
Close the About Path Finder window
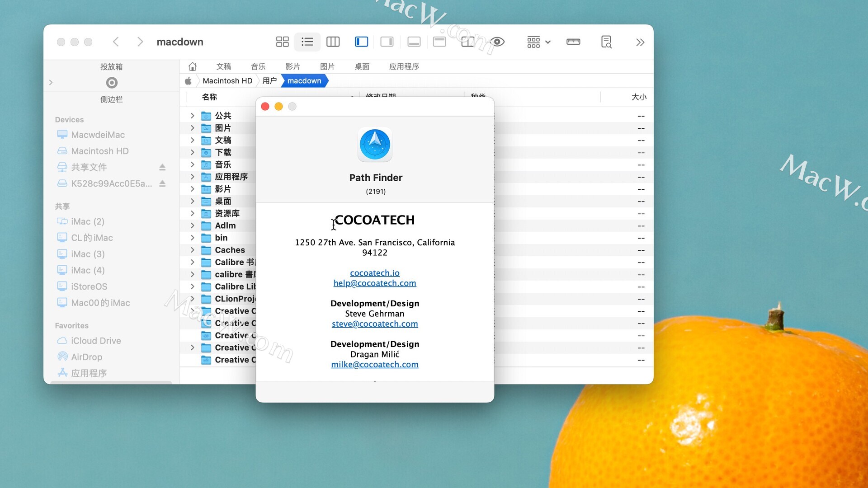(265, 107)
